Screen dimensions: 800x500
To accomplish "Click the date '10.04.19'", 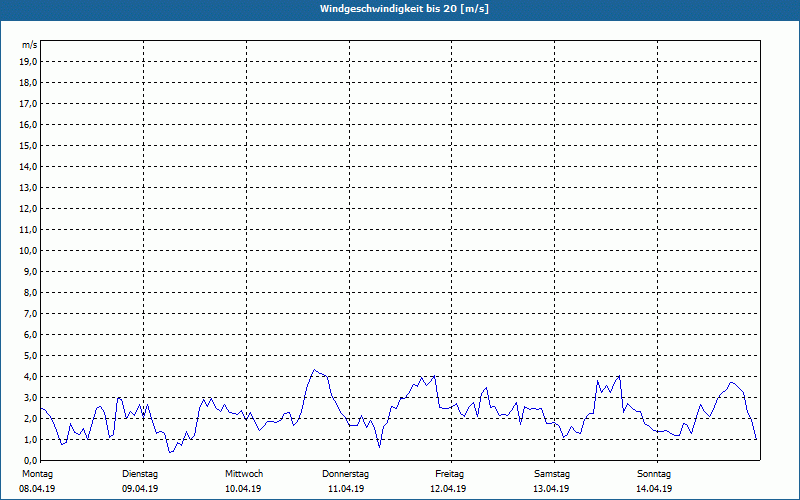I will pyautogui.click(x=243, y=489).
